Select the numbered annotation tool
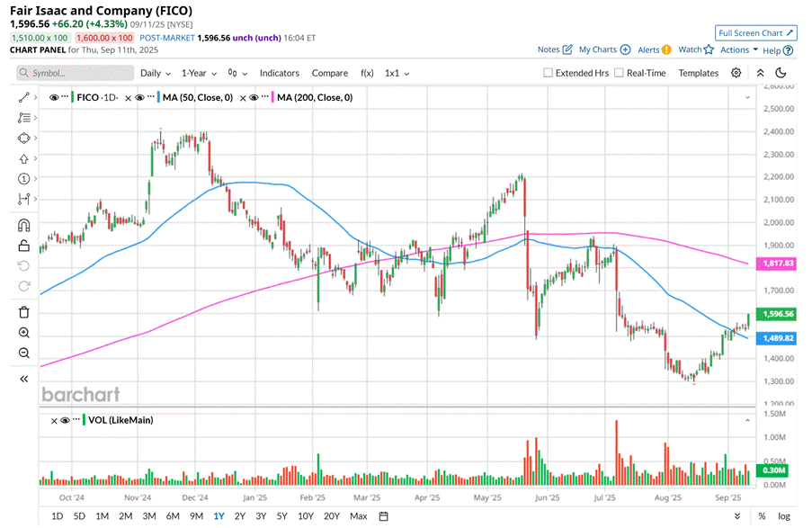This screenshot has height=528, width=812. coord(23,179)
